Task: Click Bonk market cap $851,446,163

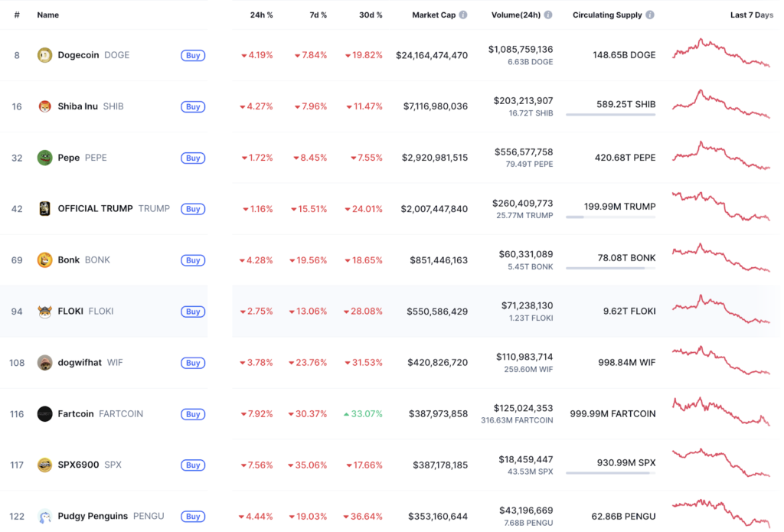Action: (439, 260)
